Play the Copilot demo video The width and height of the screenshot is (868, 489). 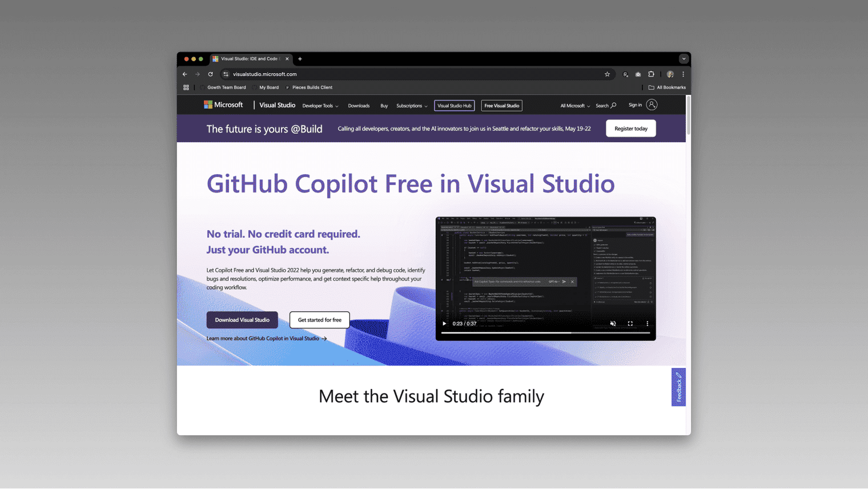point(444,324)
